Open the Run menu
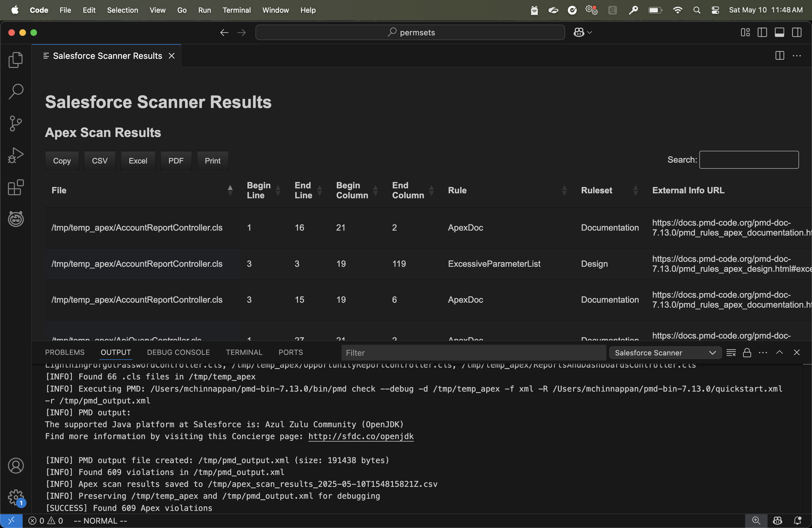The height and width of the screenshot is (528, 812). coord(204,10)
